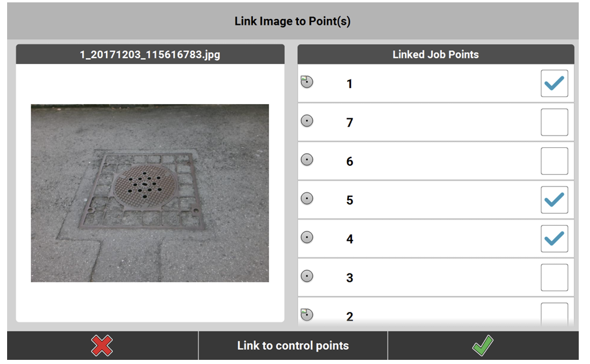Click the point icon beside point 2
590x364 pixels.
(307, 315)
